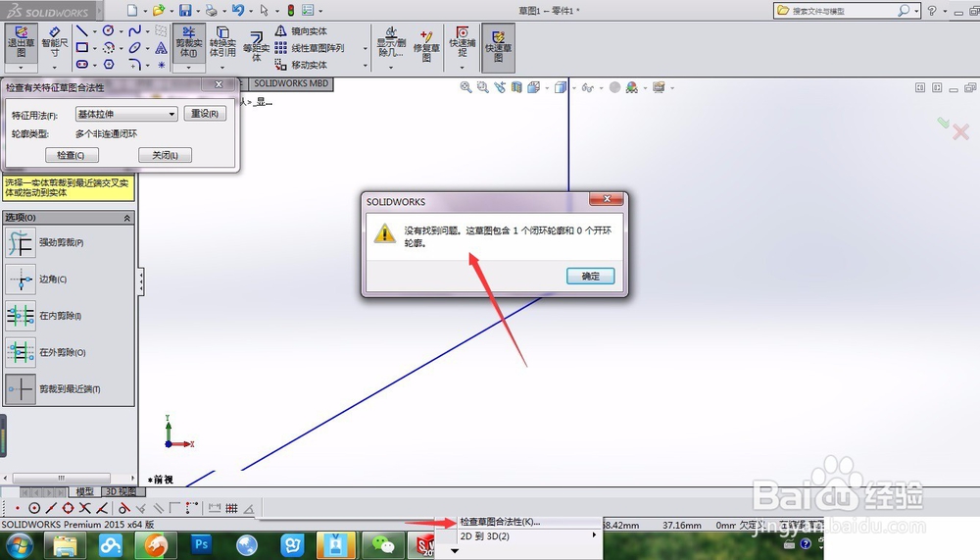Image resolution: width=980 pixels, height=560 pixels.
Task: Click the property panel horizontal scrollbar
Action: tap(61, 478)
